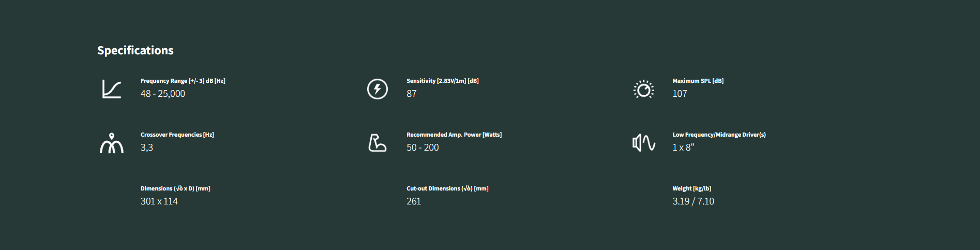The width and height of the screenshot is (980, 250).
Task: Click the Crossover Frequencies [Hz] label
Action: (x=177, y=135)
